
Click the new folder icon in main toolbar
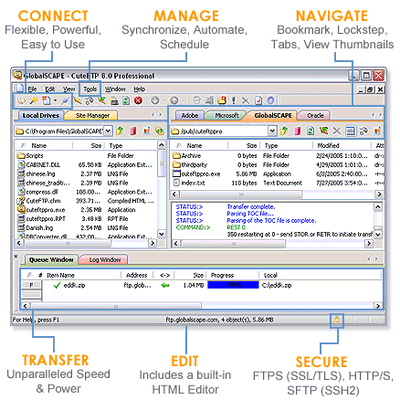click(x=222, y=100)
